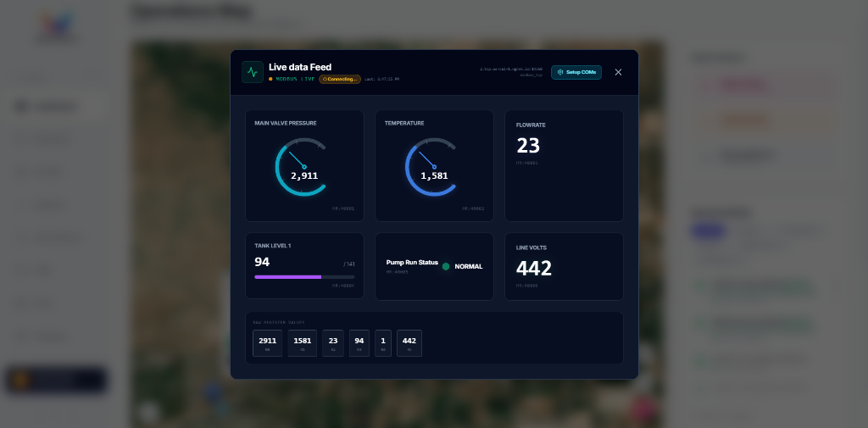Click raw register box 2911
This screenshot has width=868, height=428.
pos(267,343)
